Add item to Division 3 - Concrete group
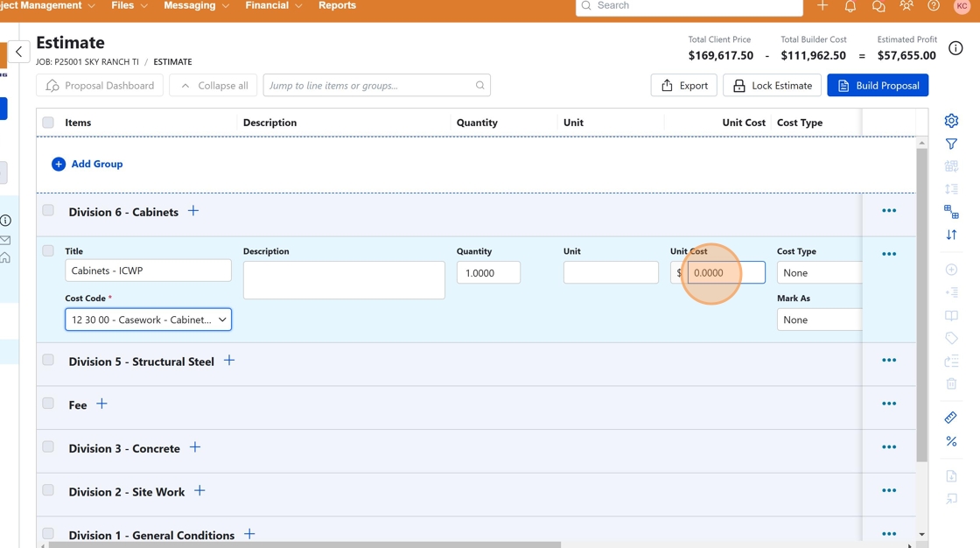This screenshot has width=980, height=548. [x=195, y=447]
